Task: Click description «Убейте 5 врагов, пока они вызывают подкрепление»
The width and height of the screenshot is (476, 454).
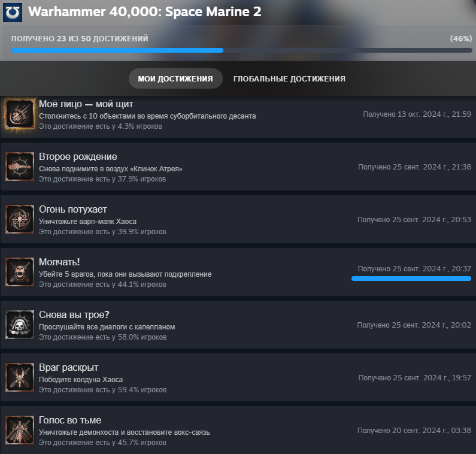Action: 125,274
